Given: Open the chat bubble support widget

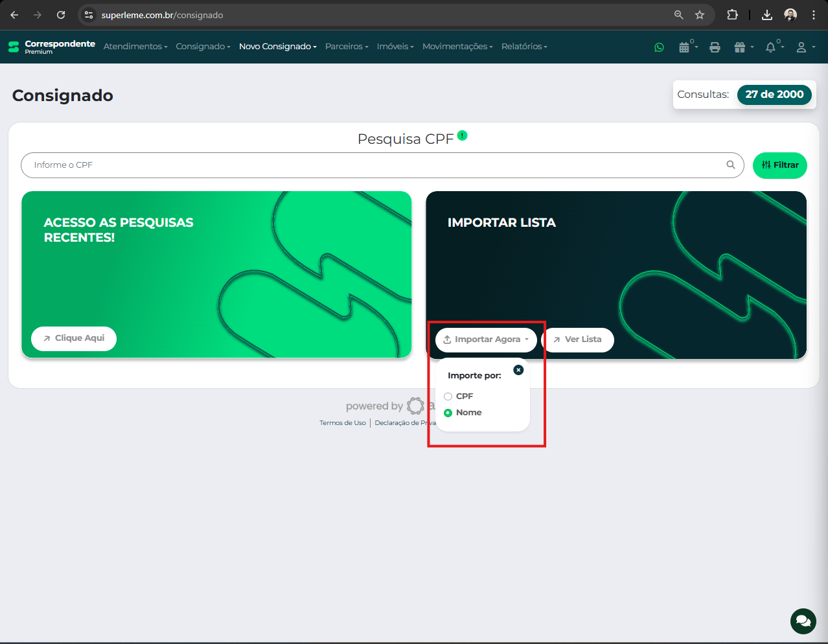Looking at the screenshot, I should (x=803, y=621).
